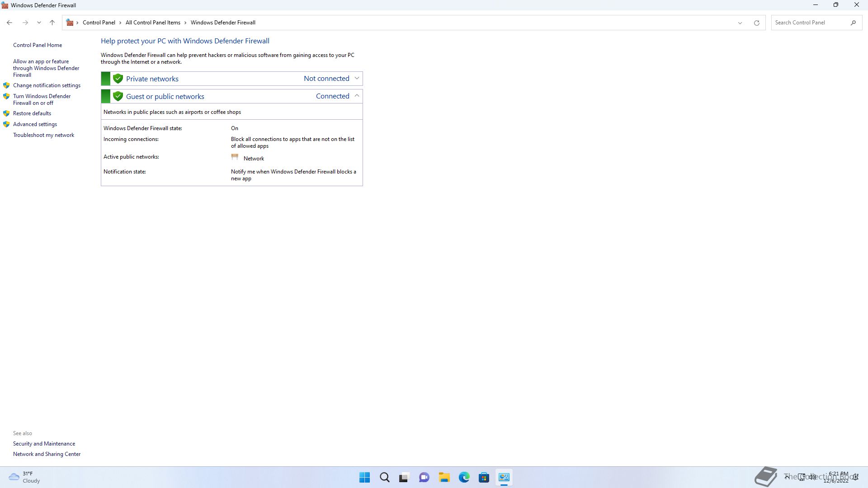Click the Back navigation arrow
868x488 pixels.
pyautogui.click(x=9, y=23)
